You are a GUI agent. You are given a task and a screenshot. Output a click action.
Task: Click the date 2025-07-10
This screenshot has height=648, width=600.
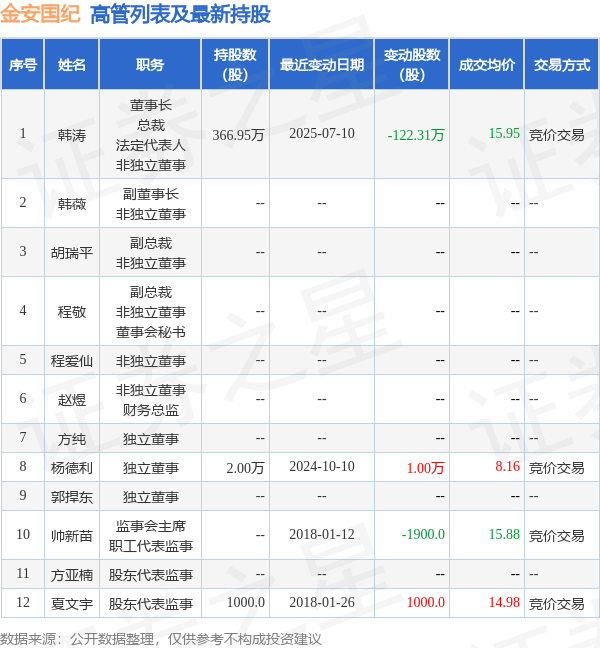(x=322, y=133)
